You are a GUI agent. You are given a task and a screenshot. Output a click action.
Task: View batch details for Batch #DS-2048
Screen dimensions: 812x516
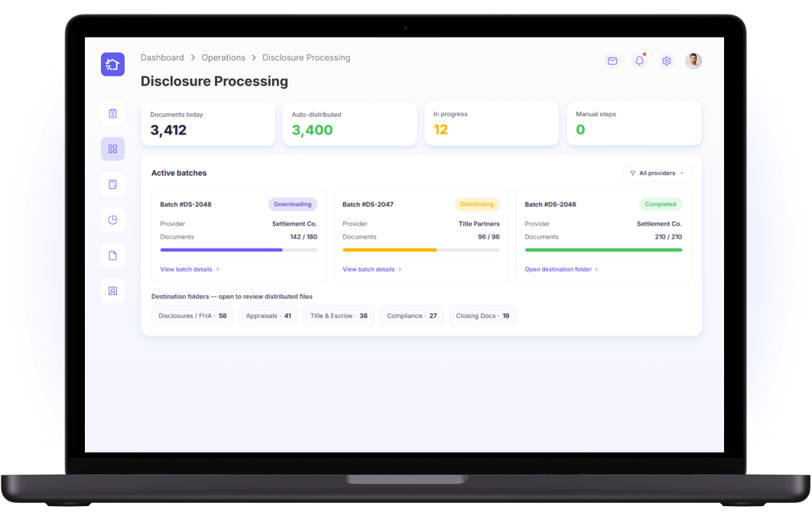[x=190, y=269]
